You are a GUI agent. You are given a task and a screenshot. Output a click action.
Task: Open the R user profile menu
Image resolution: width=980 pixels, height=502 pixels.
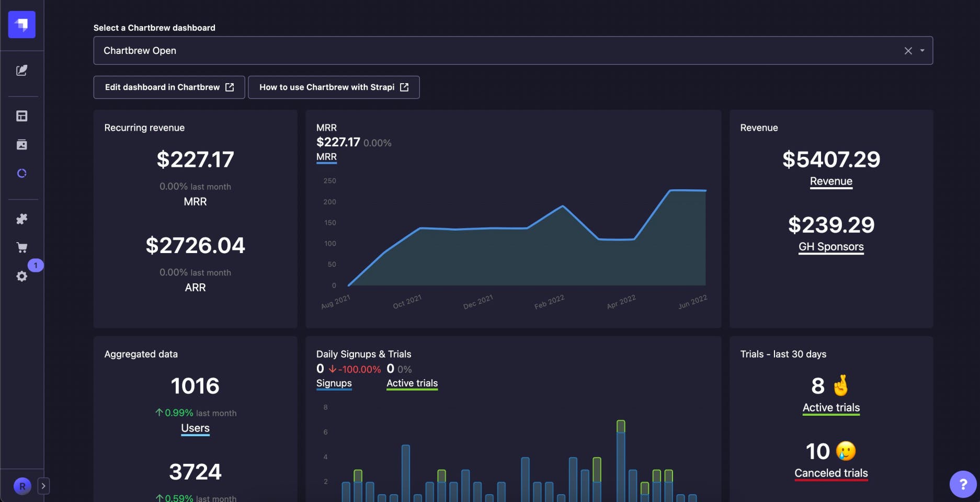click(x=22, y=486)
